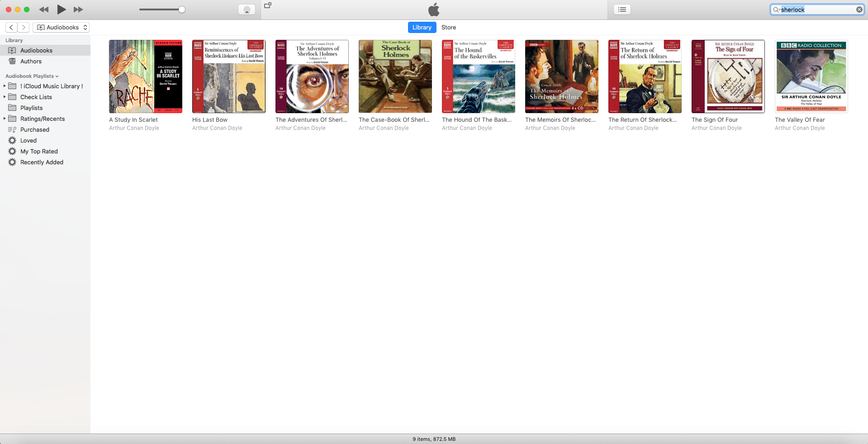This screenshot has height=444, width=868.
Task: Click the Loved smart playlist gear icon
Action: (12, 140)
